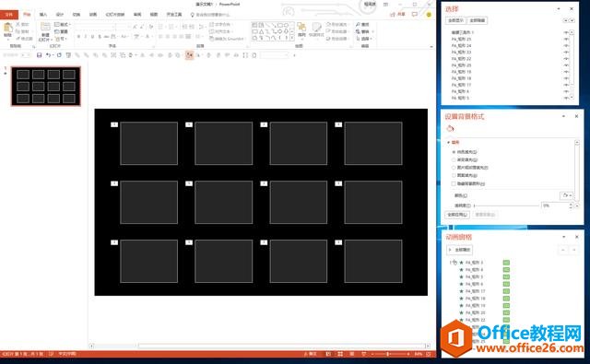Click the Save icon in quick access toolbar
This screenshot has height=364, width=590.
coord(39,55)
